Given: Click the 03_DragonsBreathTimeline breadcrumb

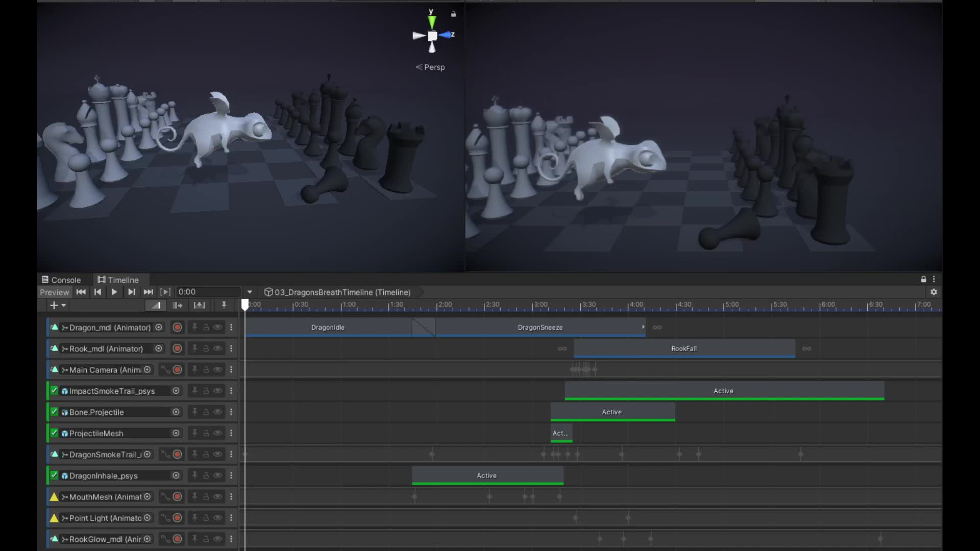Looking at the screenshot, I should tap(337, 292).
